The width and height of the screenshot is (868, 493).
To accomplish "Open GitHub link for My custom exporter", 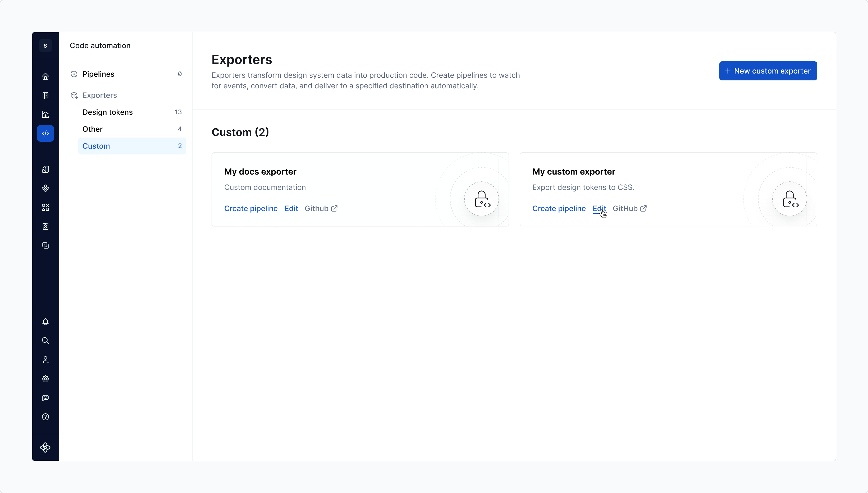I will [x=629, y=209].
